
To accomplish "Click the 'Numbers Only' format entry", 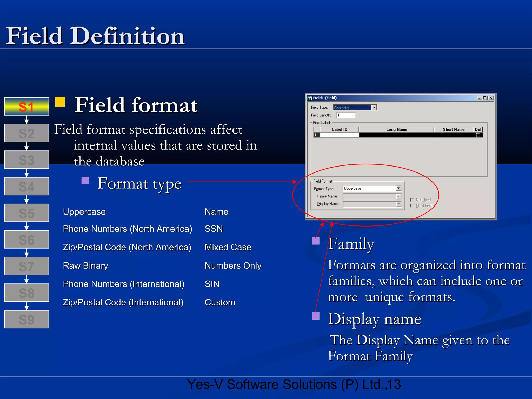I will coord(233,266).
